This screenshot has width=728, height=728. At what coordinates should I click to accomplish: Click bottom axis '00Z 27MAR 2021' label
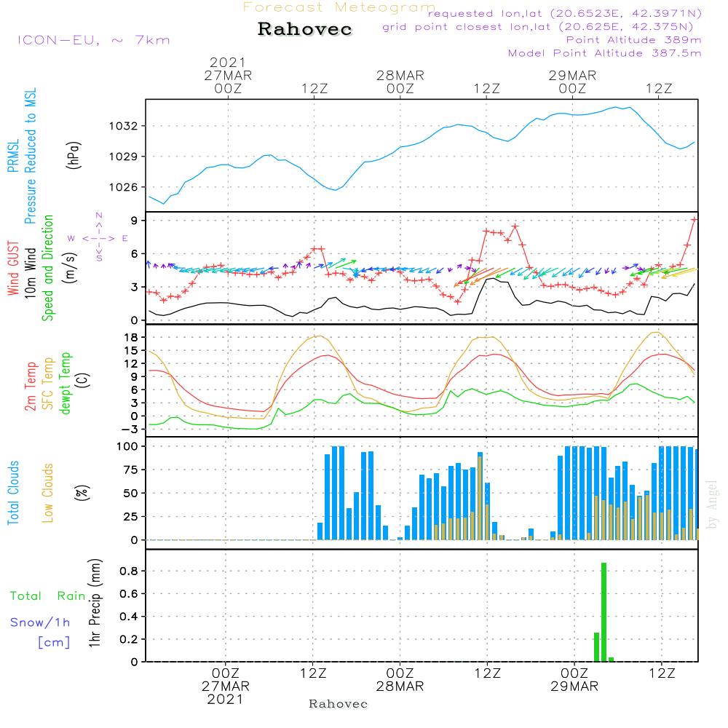pyautogui.click(x=226, y=687)
